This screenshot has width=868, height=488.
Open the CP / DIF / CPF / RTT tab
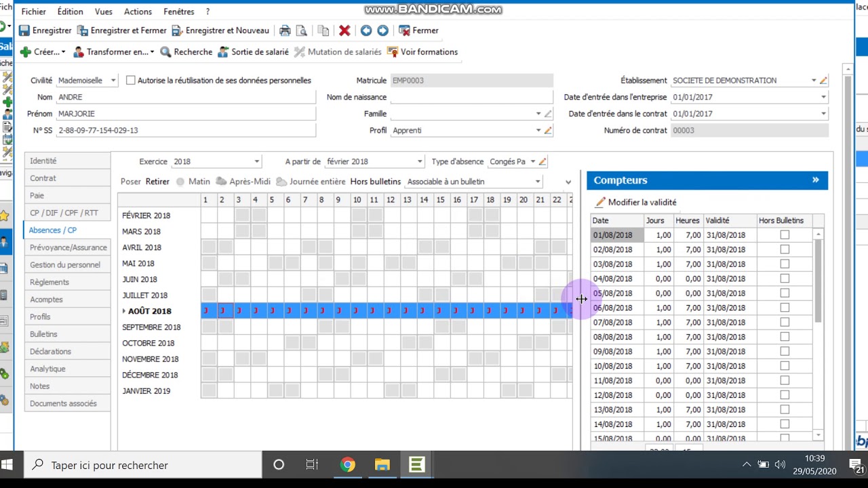67,213
